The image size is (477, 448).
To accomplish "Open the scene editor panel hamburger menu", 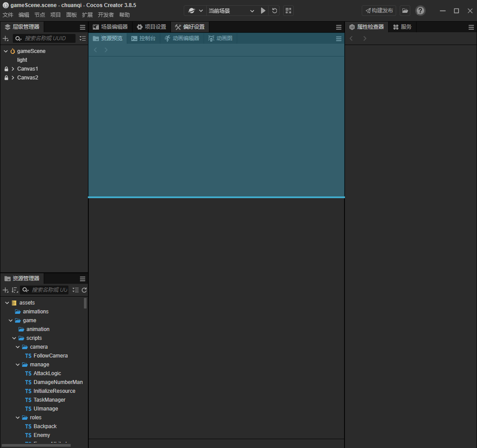I will (339, 27).
